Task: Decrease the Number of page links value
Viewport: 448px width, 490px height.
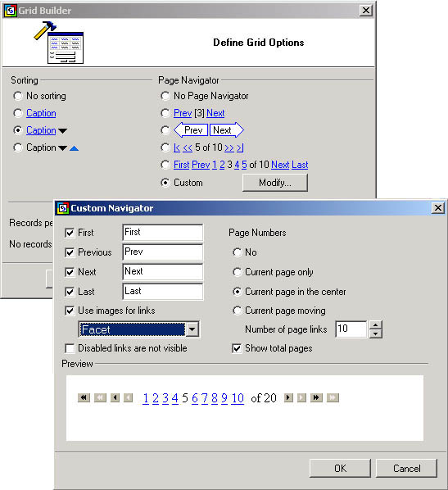Action: pos(375,333)
